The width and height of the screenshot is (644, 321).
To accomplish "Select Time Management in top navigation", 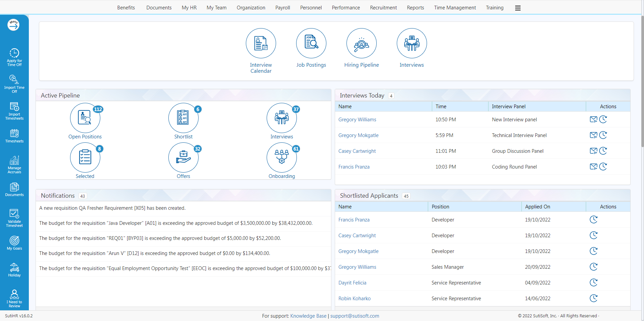I will 454,8.
